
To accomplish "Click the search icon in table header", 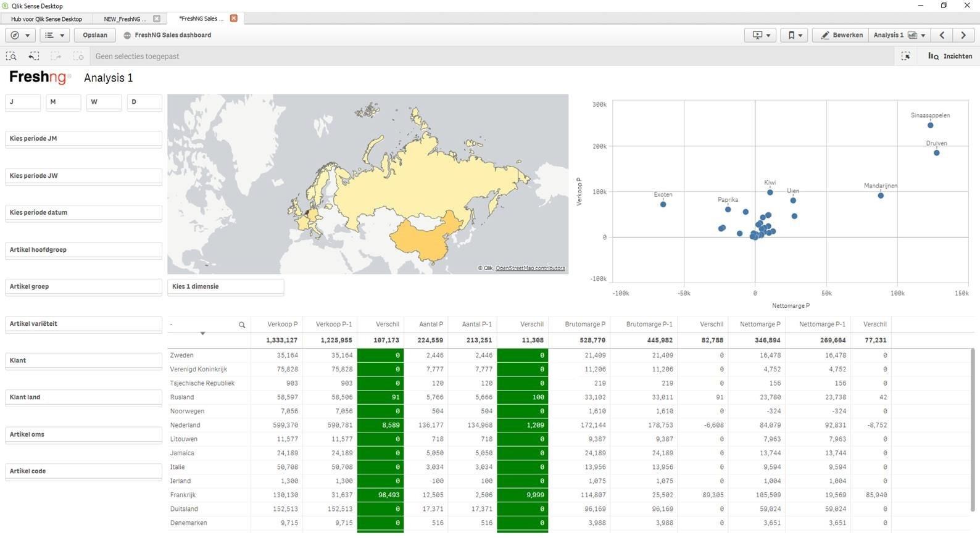I will point(242,325).
